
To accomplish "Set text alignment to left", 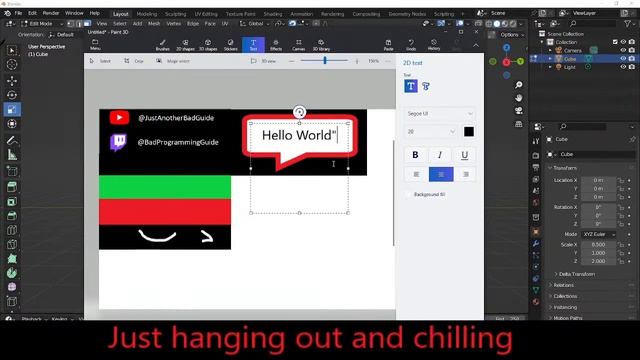I will tap(416, 174).
